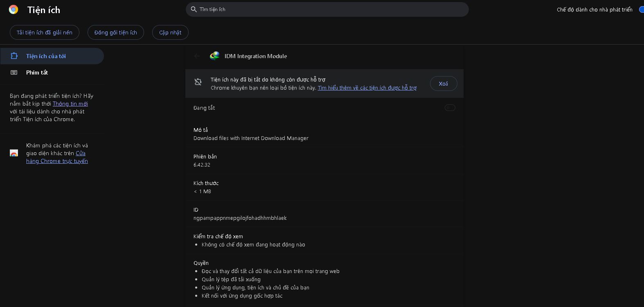
Task: Click the Cập nhật button
Action: coord(170,32)
